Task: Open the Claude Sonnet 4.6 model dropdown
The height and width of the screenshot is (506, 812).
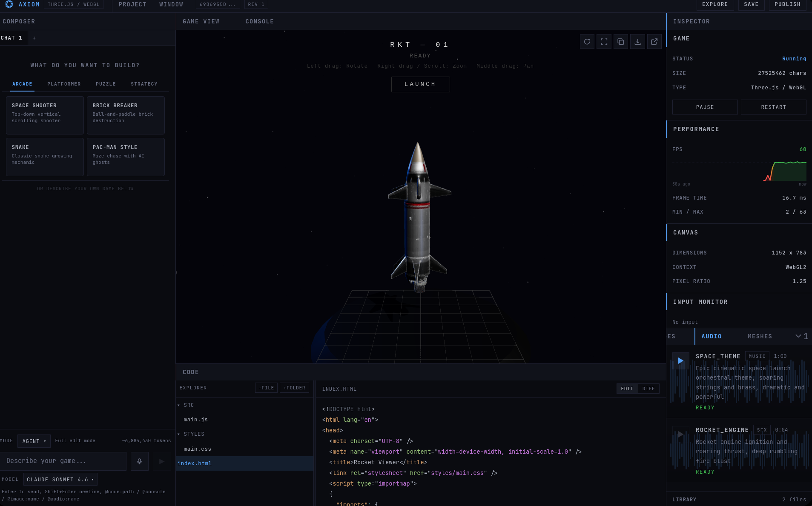Action: 60,480
